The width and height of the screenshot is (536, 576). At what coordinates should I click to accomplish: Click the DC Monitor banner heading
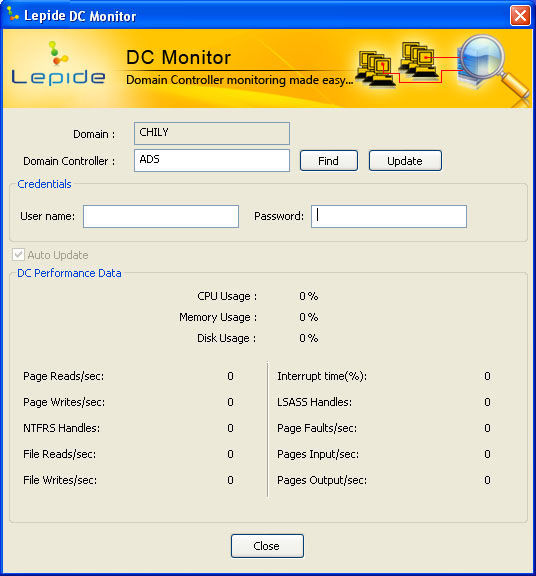pyautogui.click(x=178, y=58)
